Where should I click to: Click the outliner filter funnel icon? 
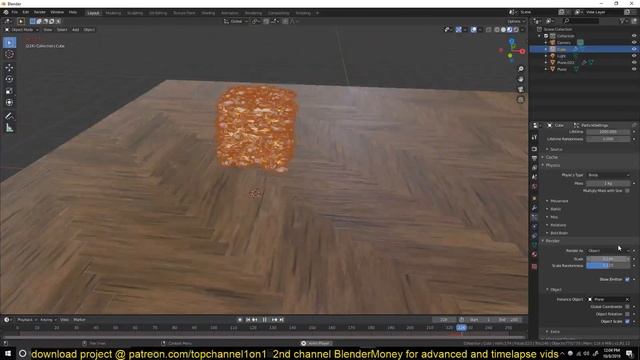622,21
